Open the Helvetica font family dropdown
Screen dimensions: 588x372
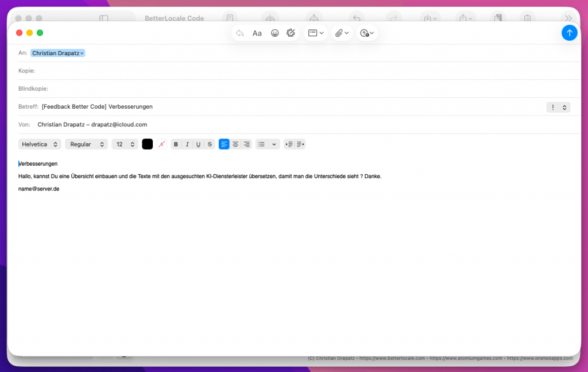[x=40, y=144]
